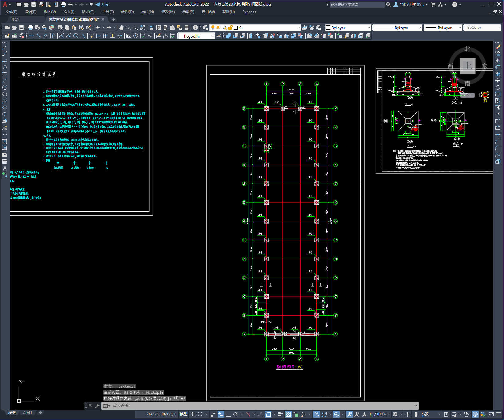Select the Linear dimension tool
504x420 pixels.
(32, 36)
